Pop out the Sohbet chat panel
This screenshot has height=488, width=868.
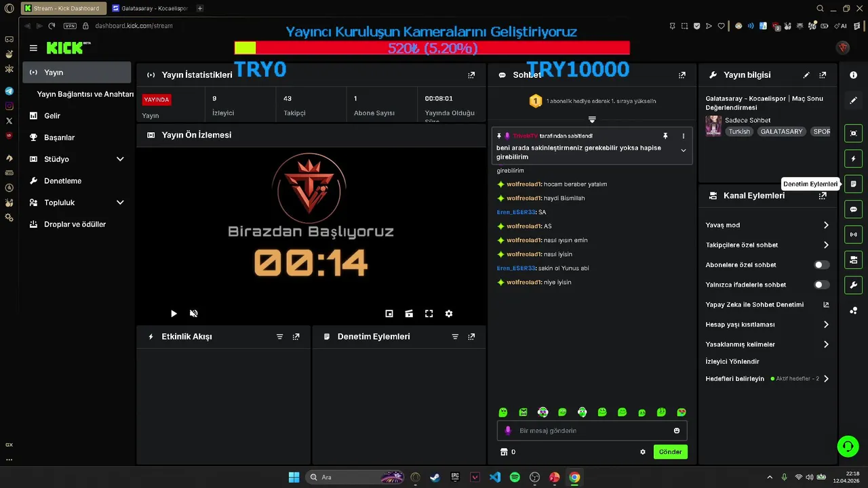[682, 75]
